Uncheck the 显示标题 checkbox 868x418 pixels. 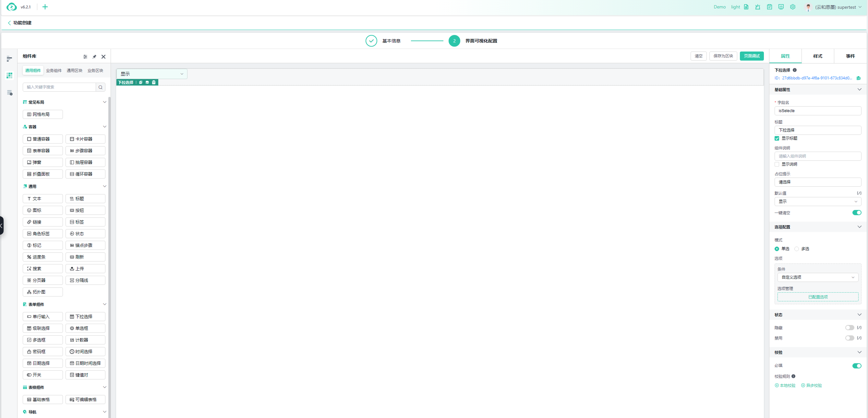click(777, 138)
